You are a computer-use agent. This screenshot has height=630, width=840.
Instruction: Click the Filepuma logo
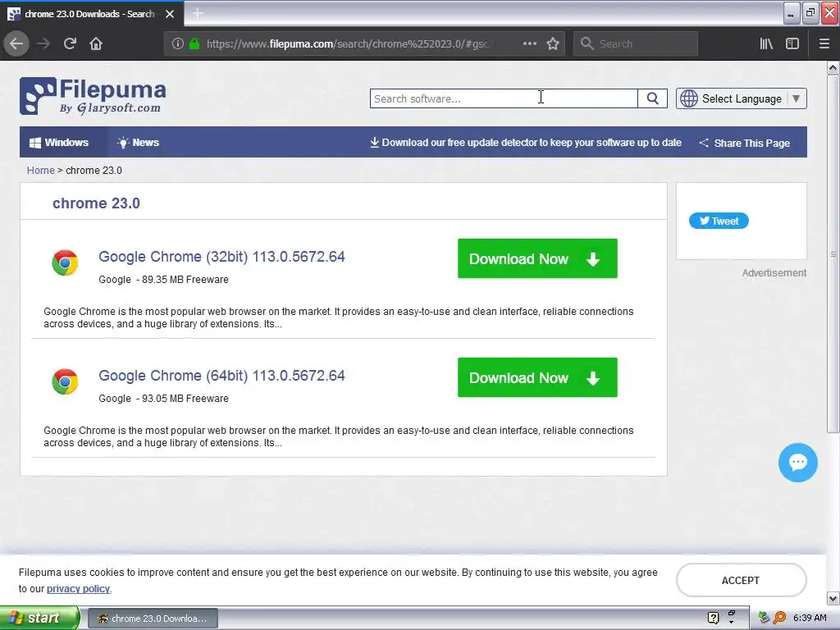click(93, 97)
